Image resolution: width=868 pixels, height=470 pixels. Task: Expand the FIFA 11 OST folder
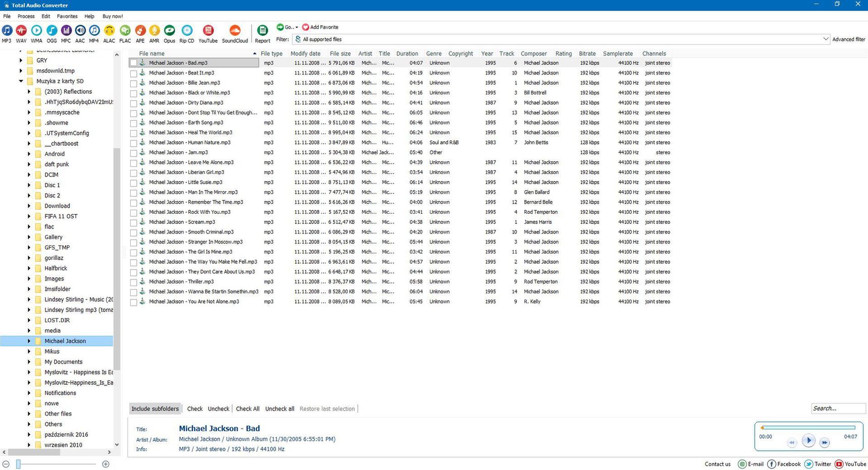tap(29, 216)
